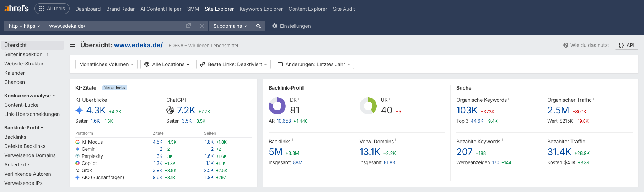Click the Grok platform icon
Viewport: 644px width, 192px height.
[77, 170]
